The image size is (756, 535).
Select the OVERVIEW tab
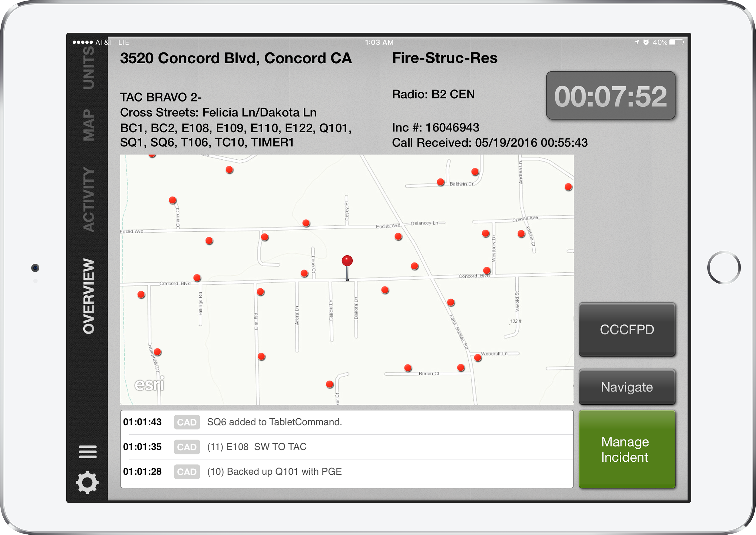click(88, 296)
